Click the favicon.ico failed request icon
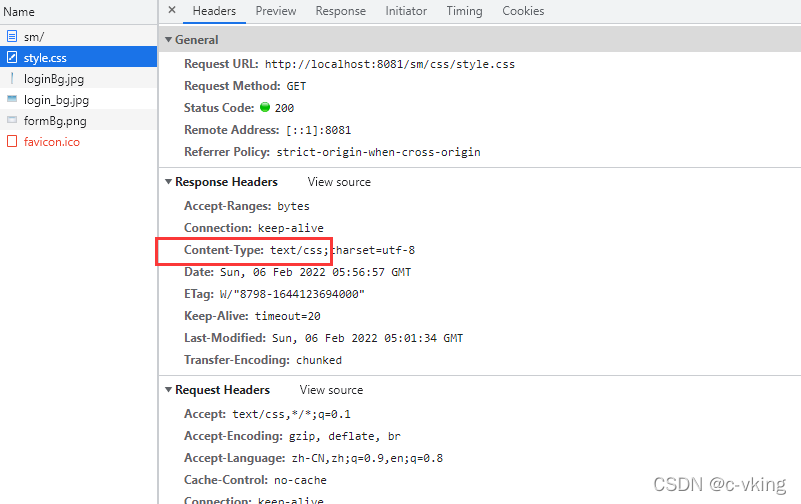This screenshot has width=801, height=504. (x=12, y=141)
